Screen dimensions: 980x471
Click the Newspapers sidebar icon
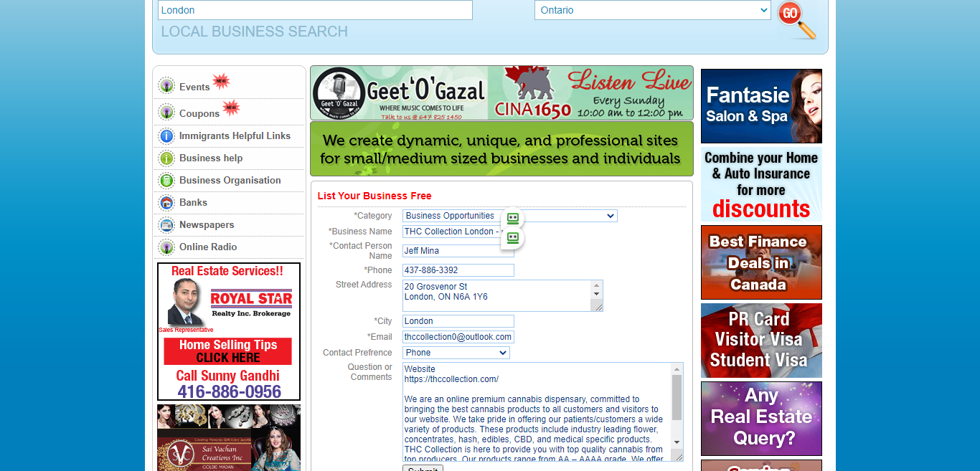point(166,225)
